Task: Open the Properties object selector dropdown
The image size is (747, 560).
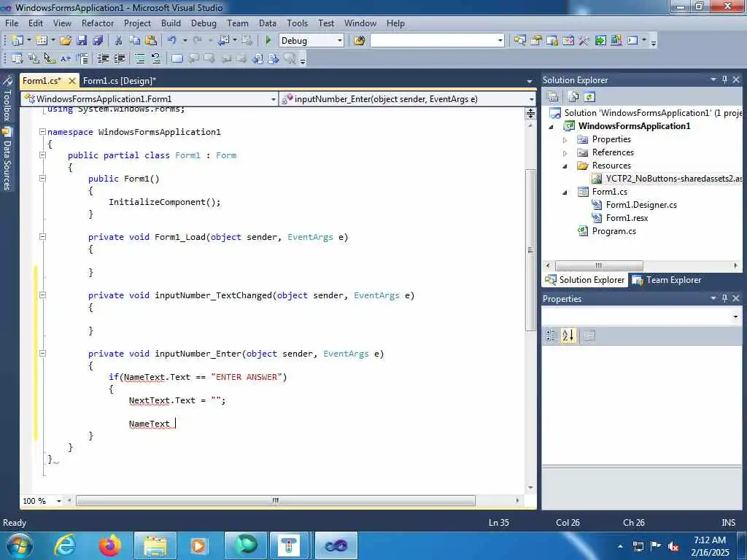Action: tap(735, 316)
